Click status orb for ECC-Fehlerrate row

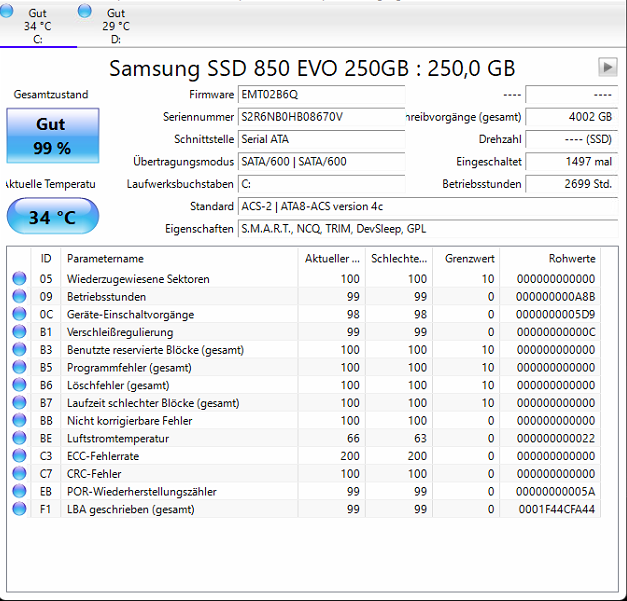(x=19, y=455)
